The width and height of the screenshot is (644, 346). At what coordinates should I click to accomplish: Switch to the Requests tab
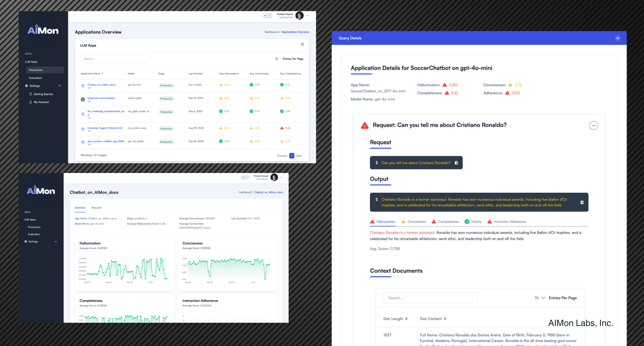click(96, 208)
